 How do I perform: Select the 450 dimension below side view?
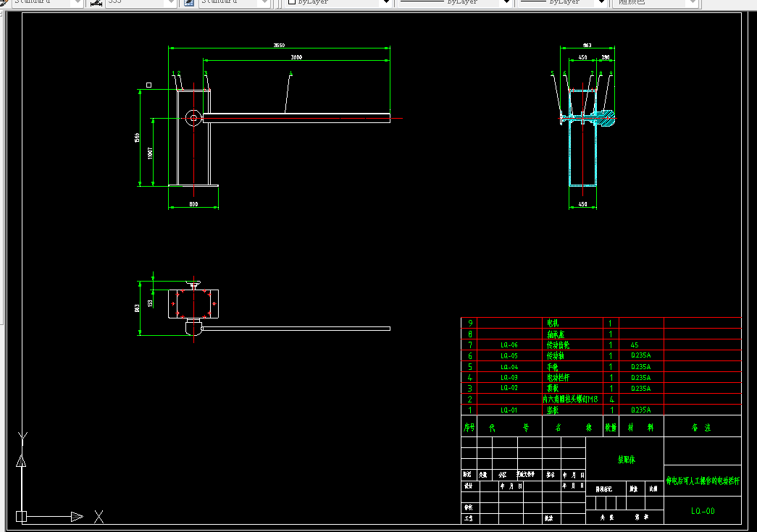point(582,204)
